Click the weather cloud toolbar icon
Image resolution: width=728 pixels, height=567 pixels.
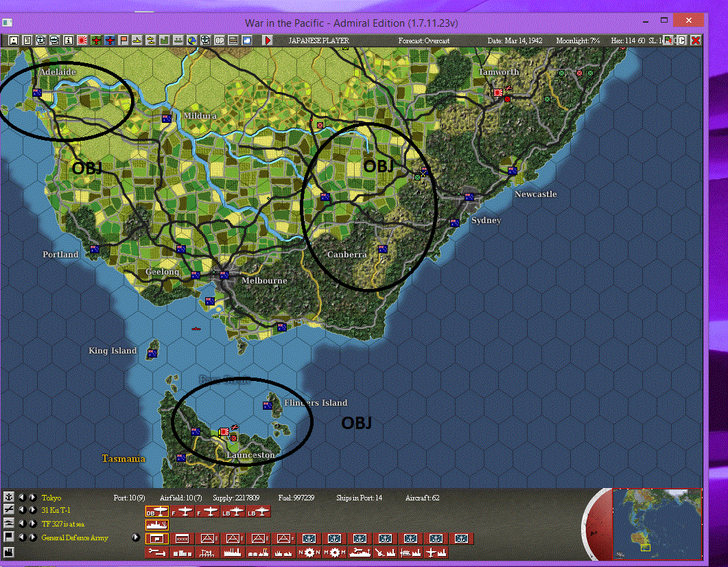coord(246,40)
